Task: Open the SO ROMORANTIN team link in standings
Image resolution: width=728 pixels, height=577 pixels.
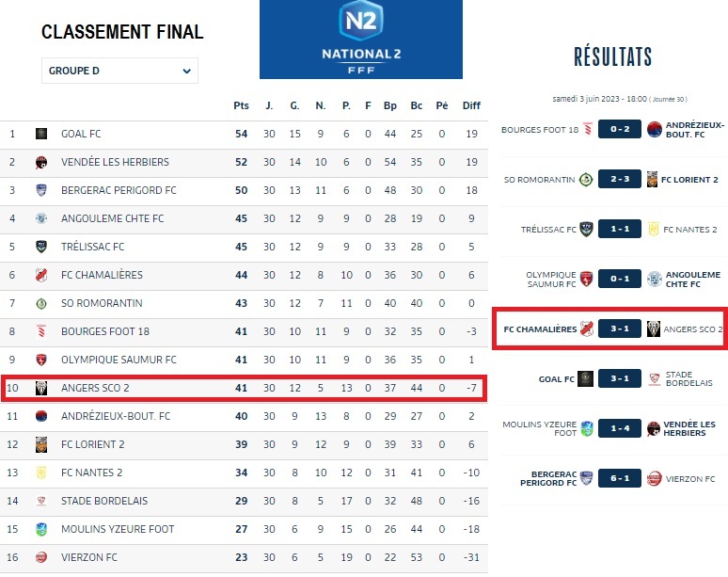Action: click(100, 303)
